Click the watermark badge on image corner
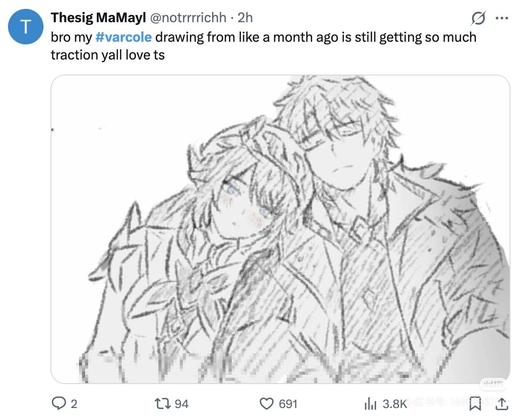 click(x=493, y=384)
